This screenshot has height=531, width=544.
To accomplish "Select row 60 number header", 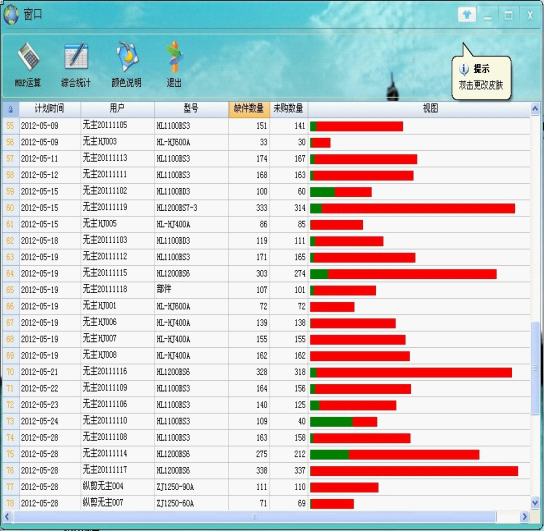I will 10,208.
